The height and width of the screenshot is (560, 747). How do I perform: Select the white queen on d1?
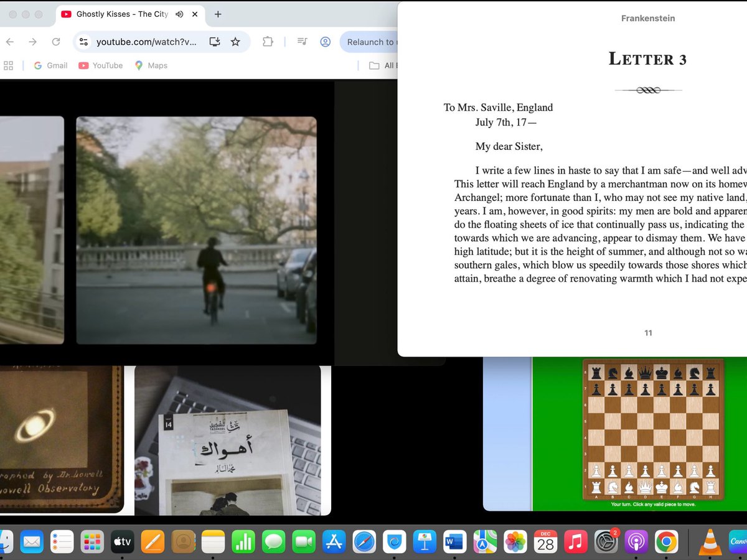646,487
